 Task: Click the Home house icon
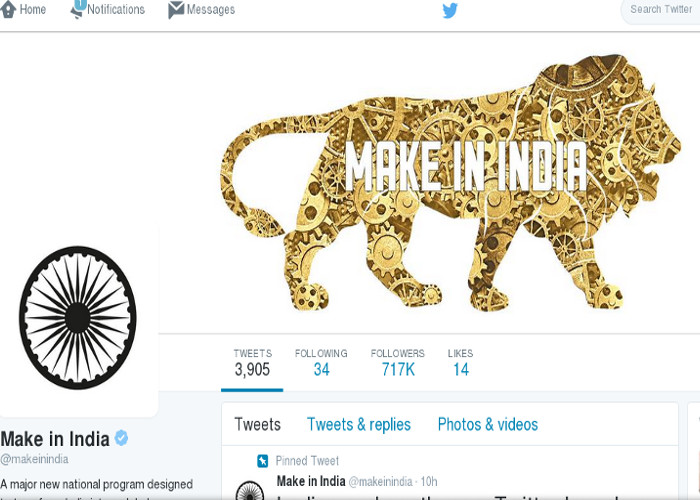(x=8, y=9)
